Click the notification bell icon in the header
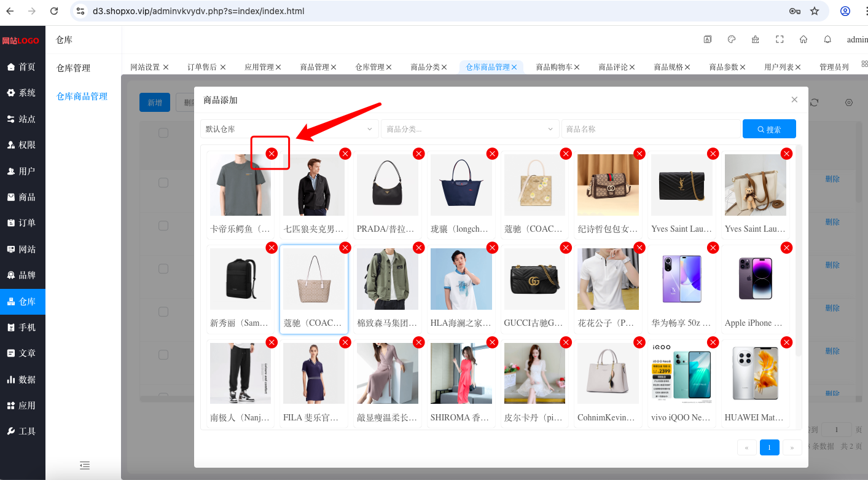868x480 pixels. [827, 39]
